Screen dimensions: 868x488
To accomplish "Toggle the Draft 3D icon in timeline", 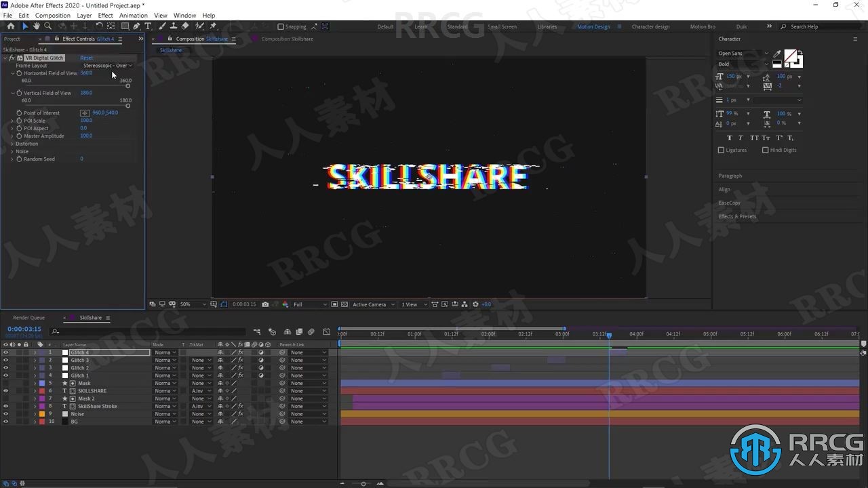I will 273,331.
